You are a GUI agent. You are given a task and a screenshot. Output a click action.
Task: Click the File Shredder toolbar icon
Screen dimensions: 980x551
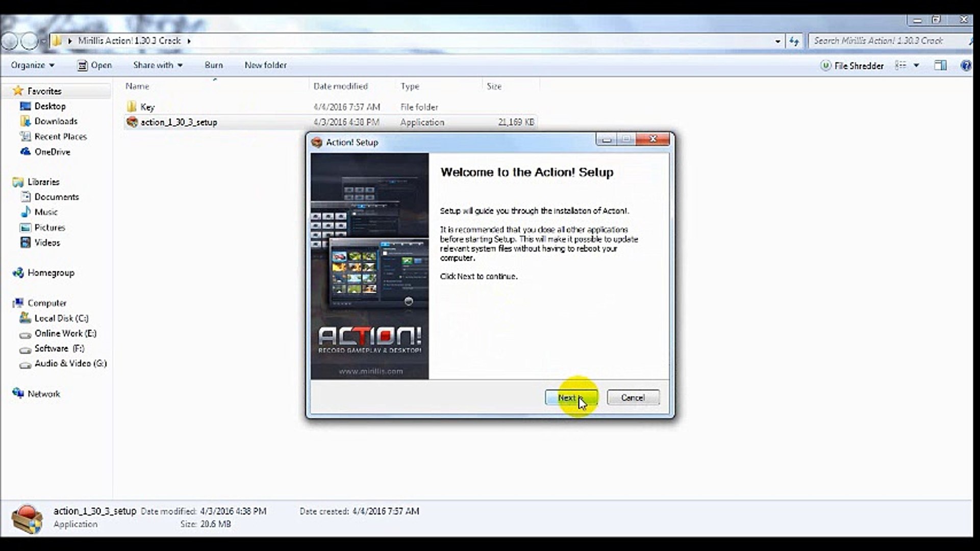825,65
